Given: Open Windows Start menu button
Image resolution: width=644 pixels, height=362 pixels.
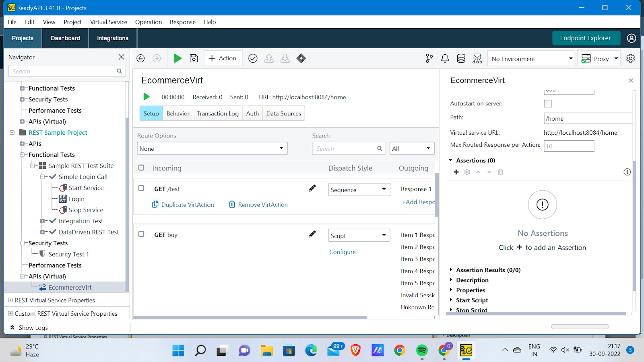Looking at the screenshot, I should click(x=178, y=351).
